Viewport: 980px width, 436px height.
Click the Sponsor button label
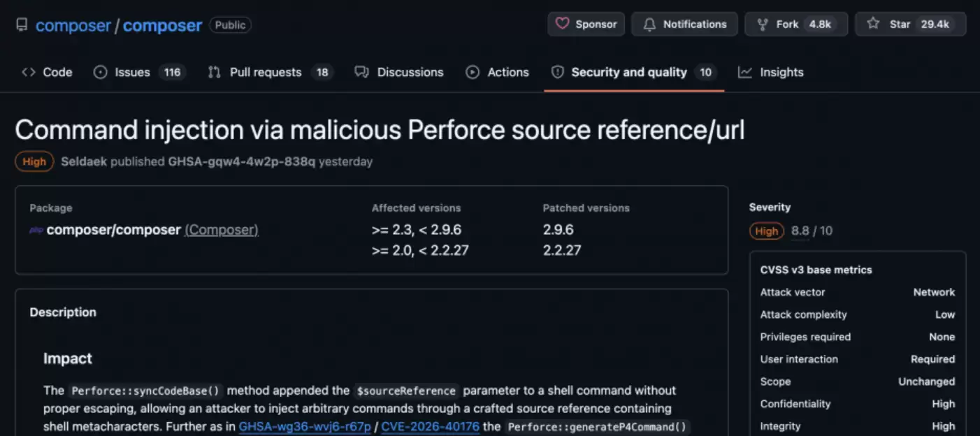pyautogui.click(x=596, y=24)
